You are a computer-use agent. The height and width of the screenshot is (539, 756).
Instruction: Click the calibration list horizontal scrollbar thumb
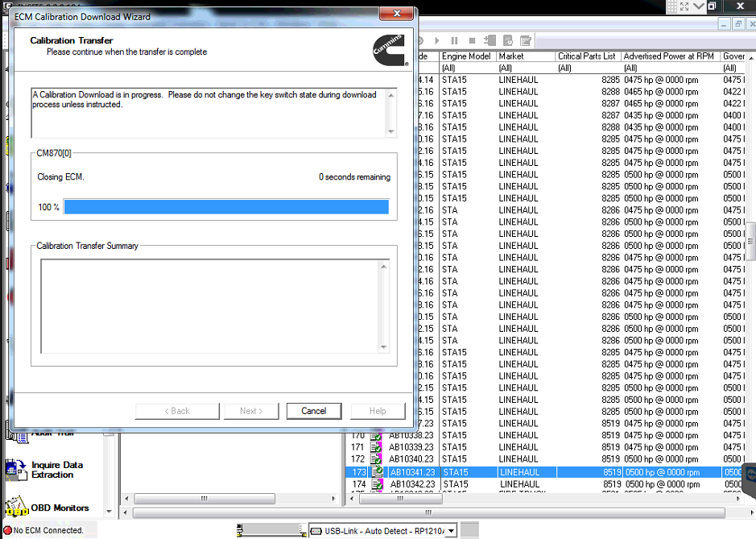pyautogui.click(x=400, y=499)
